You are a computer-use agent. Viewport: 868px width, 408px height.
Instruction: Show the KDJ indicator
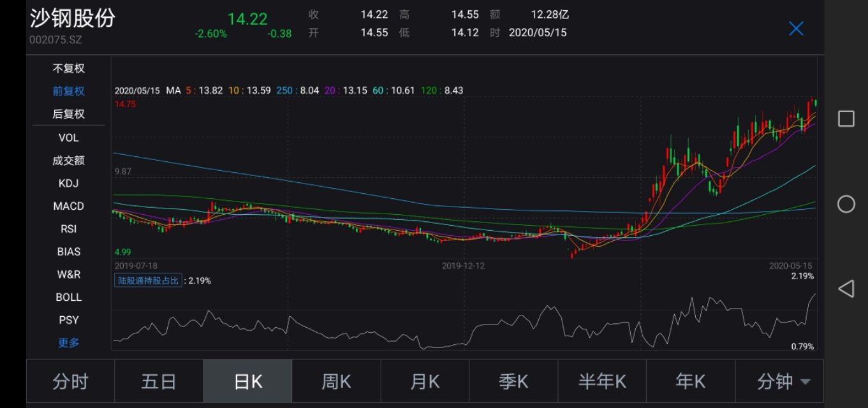[68, 184]
